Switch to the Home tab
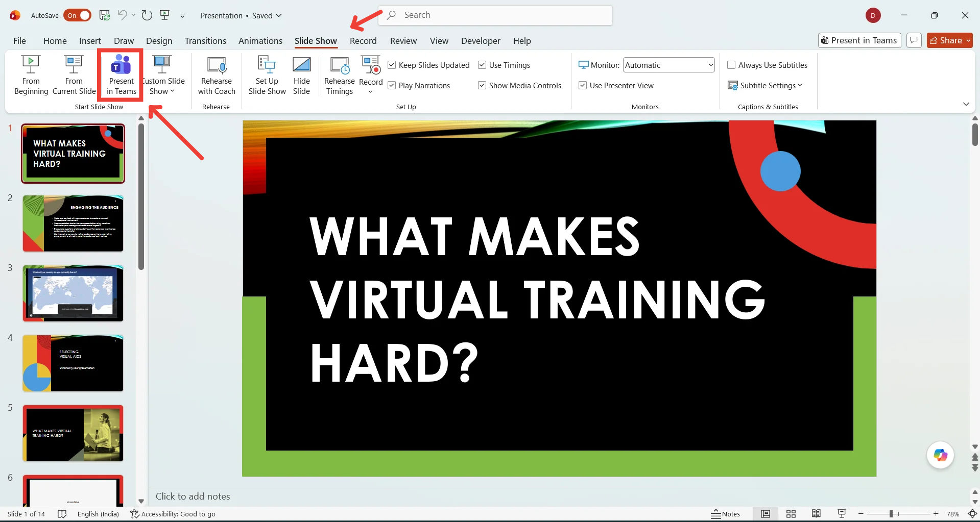This screenshot has width=980, height=522. point(55,41)
